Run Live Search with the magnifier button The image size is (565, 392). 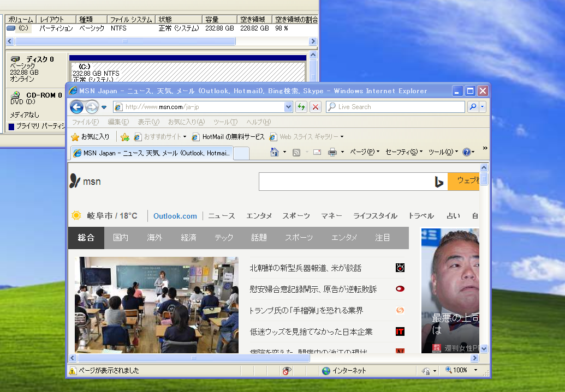pos(473,107)
